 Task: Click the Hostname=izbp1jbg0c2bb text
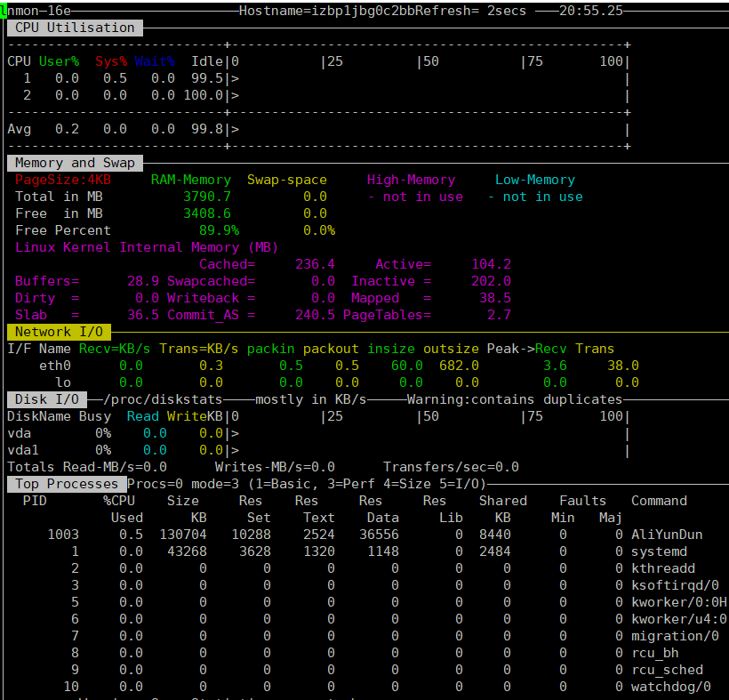tap(326, 11)
